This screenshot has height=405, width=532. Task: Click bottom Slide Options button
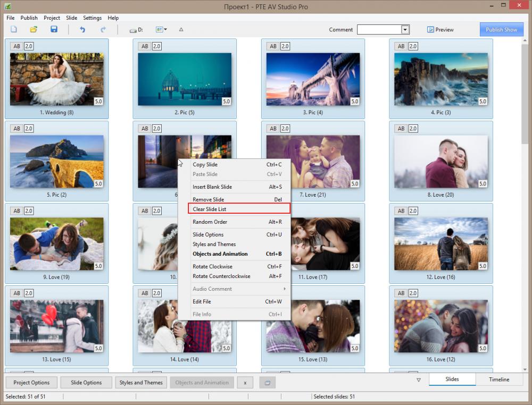coord(86,383)
